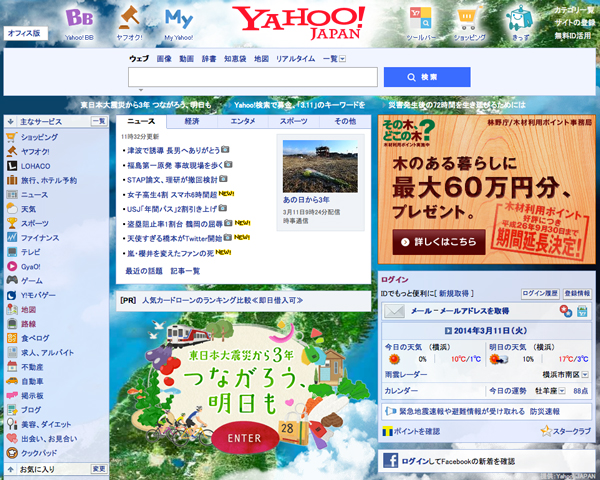This screenshot has height=480, width=600.
Task: Select the リアルタイム search tab
Action: [x=295, y=59]
